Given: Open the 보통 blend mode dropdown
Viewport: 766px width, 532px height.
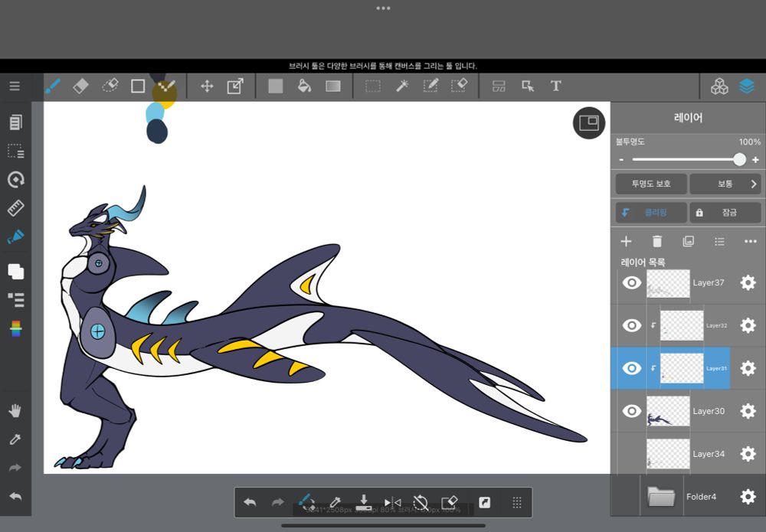Looking at the screenshot, I should [x=725, y=184].
